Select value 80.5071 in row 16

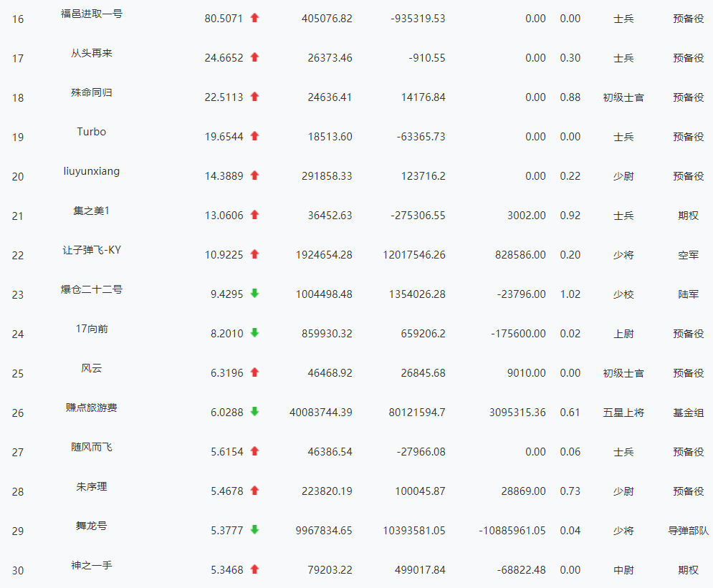(x=224, y=19)
